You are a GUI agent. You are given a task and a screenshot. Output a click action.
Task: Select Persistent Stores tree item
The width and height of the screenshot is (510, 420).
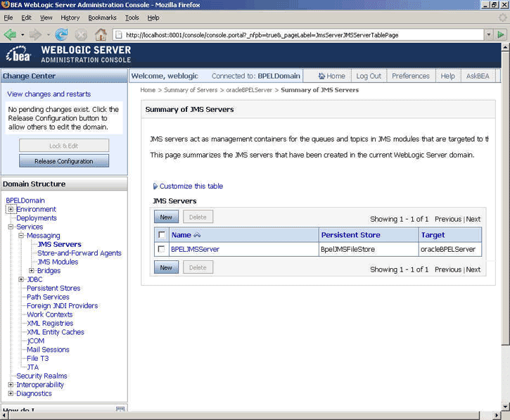[53, 288]
